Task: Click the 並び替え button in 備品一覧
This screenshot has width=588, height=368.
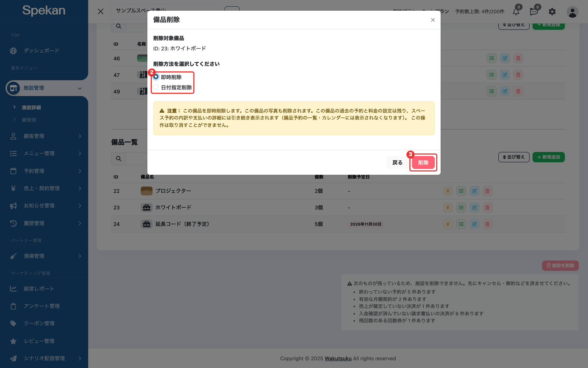Action: [514, 157]
